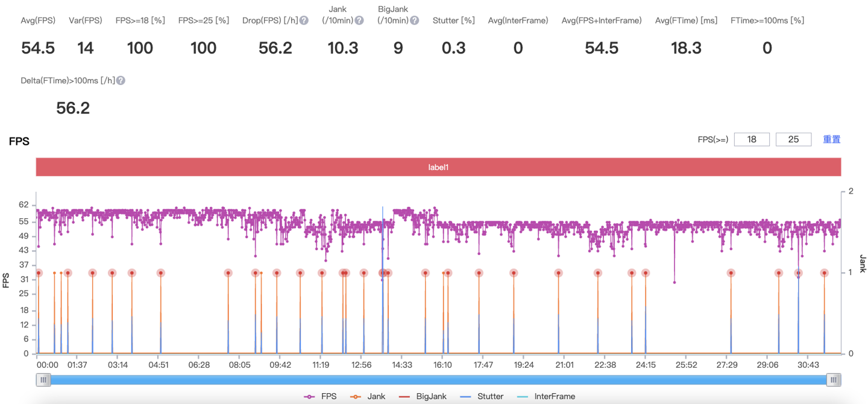
Task: Click the Avg(FTime) [ms] value 18.3
Action: 686,48
